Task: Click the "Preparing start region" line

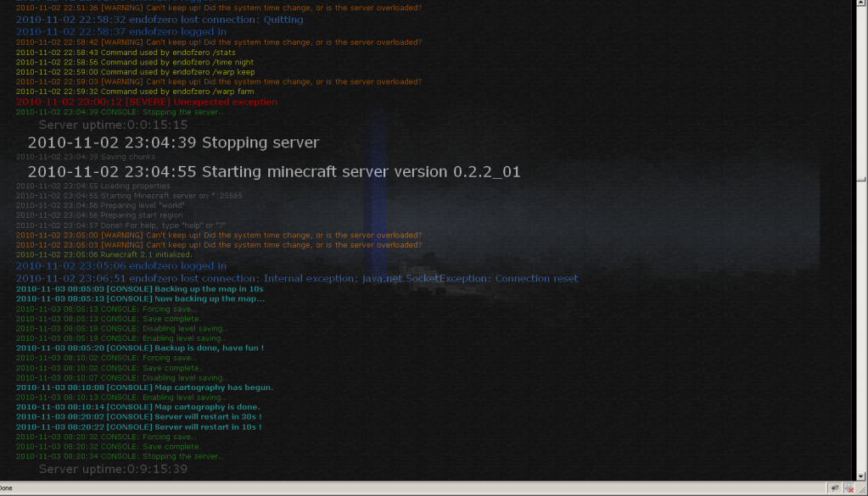Action: [99, 215]
